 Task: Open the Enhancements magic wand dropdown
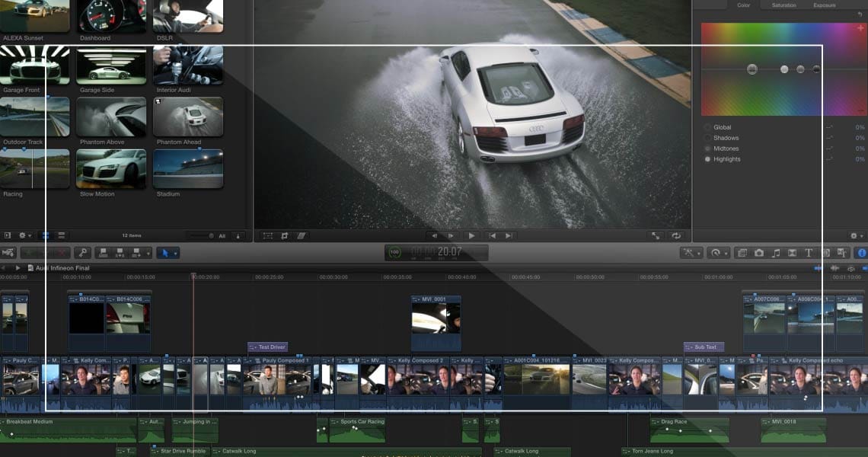[x=692, y=253]
